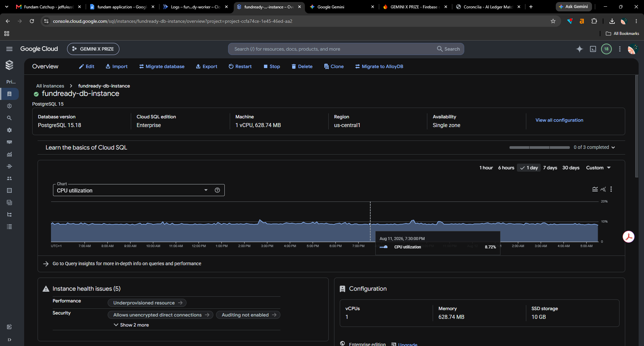Open the chart more-options three-dot menu
Viewport: 644px width, 346px height.
(x=611, y=189)
